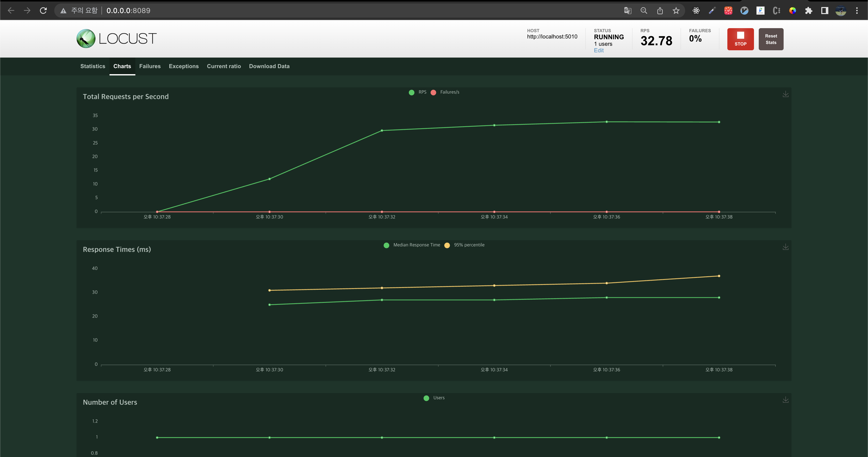Click the FAILURES value 0%
This screenshot has width=868, height=457.
point(695,38)
